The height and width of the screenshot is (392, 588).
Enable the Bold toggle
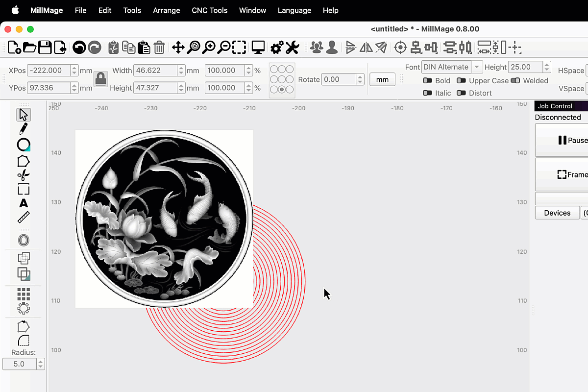pyautogui.click(x=427, y=81)
